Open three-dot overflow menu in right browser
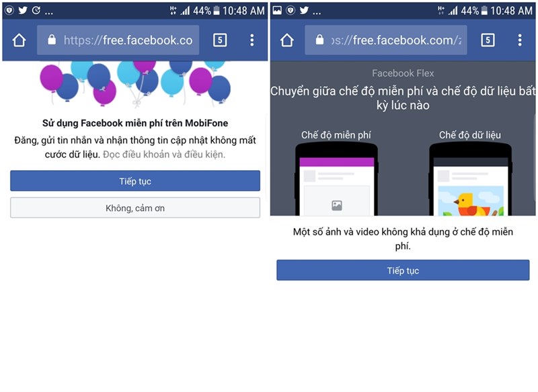This screenshot has width=538, height=392. click(520, 40)
